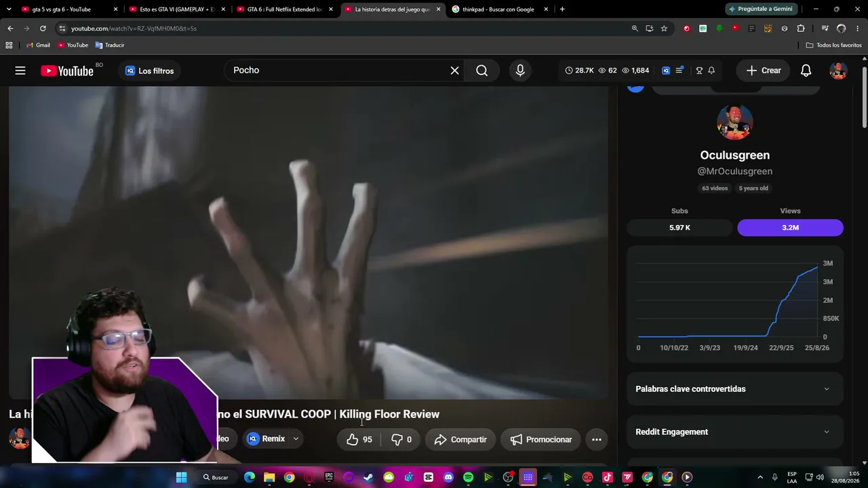The height and width of the screenshot is (488, 868).
Task: Open Spotify from the taskbar
Action: [468, 477]
